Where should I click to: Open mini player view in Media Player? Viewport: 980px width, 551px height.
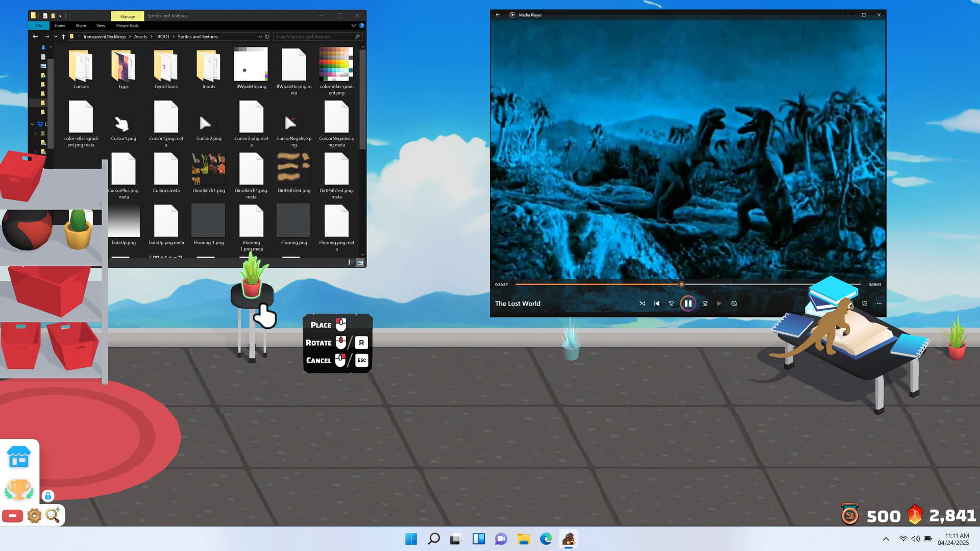(x=865, y=303)
